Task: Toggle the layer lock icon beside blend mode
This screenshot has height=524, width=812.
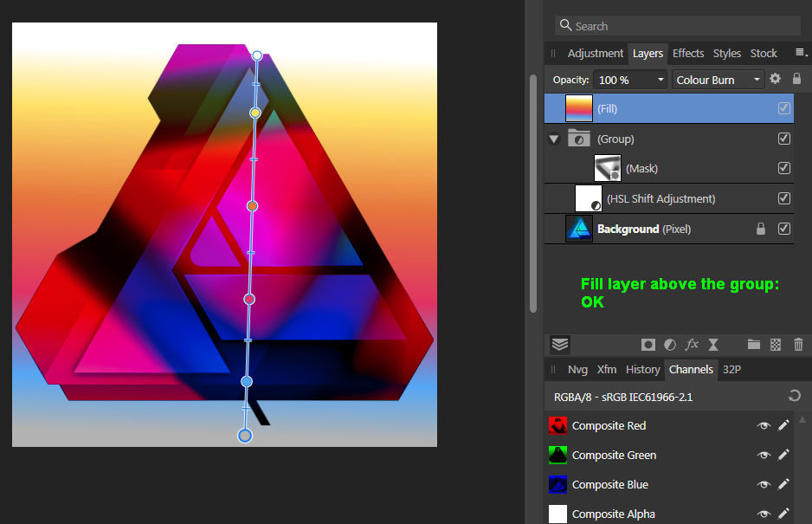Action: (x=797, y=79)
